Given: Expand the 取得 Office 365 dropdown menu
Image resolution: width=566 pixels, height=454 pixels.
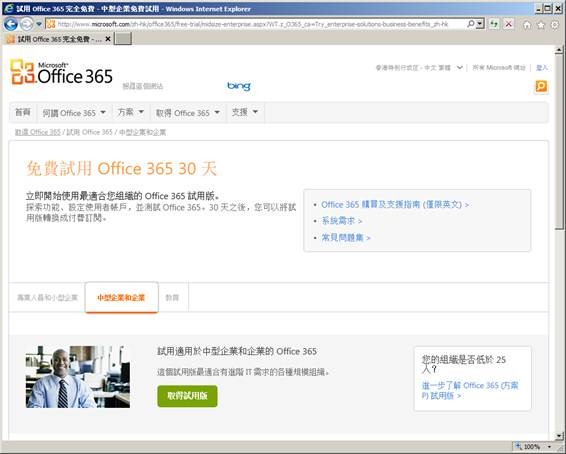Looking at the screenshot, I should pyautogui.click(x=188, y=113).
